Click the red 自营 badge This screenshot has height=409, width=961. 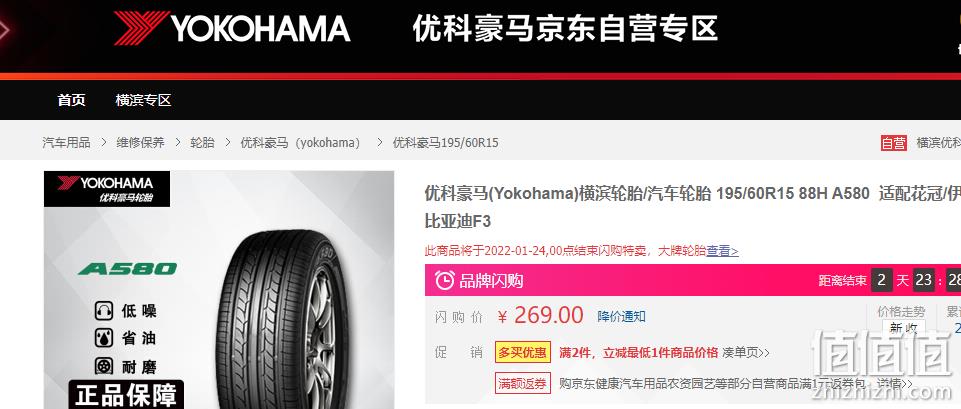pyautogui.click(x=893, y=143)
